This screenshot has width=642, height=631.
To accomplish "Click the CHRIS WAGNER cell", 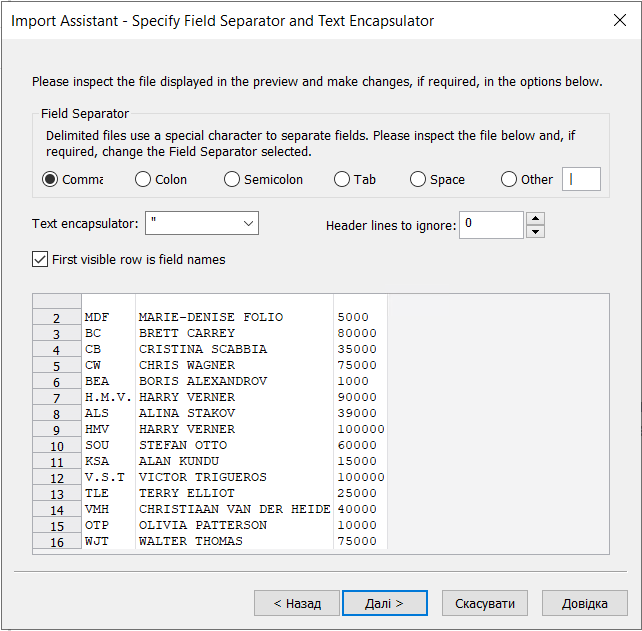I will tap(234, 365).
